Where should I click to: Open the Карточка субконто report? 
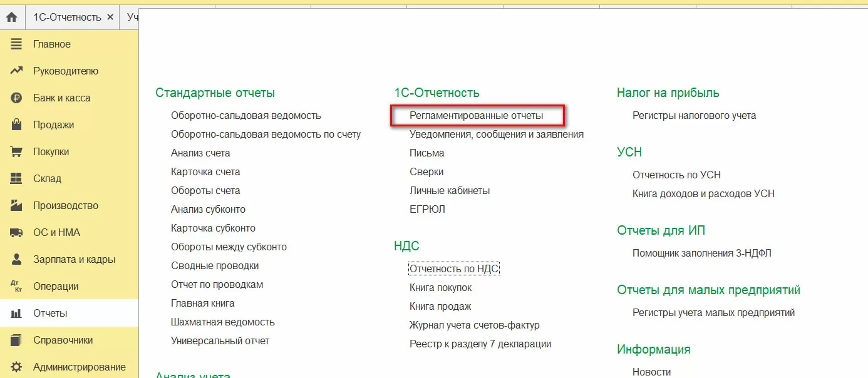[x=214, y=228]
